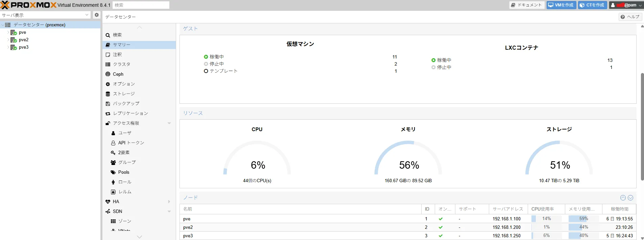This screenshot has width=644, height=240.
Task: Click the SDN network icon
Action: click(x=108, y=211)
